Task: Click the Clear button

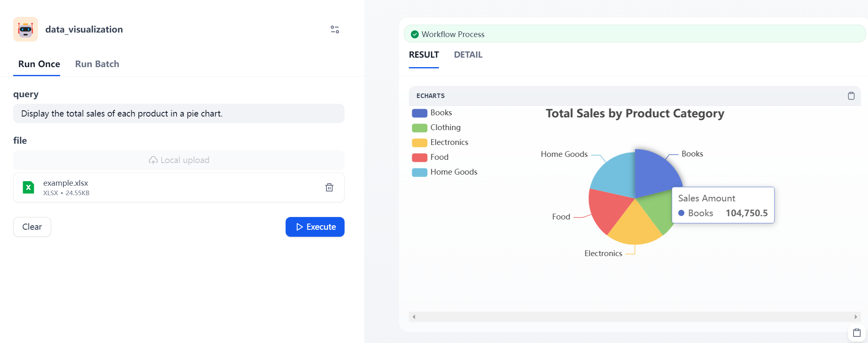Action: (32, 227)
